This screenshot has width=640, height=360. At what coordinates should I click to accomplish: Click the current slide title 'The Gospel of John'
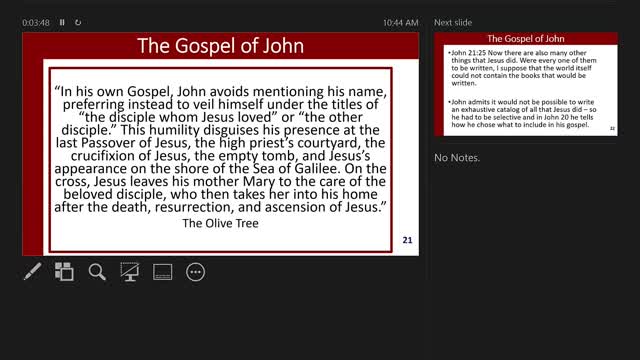coord(220,46)
